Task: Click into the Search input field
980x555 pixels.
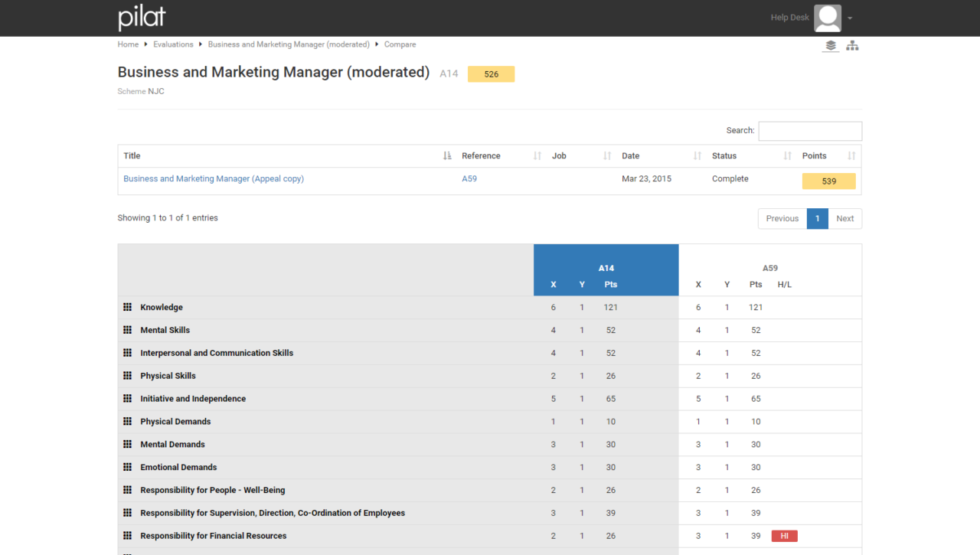Action: coord(809,131)
